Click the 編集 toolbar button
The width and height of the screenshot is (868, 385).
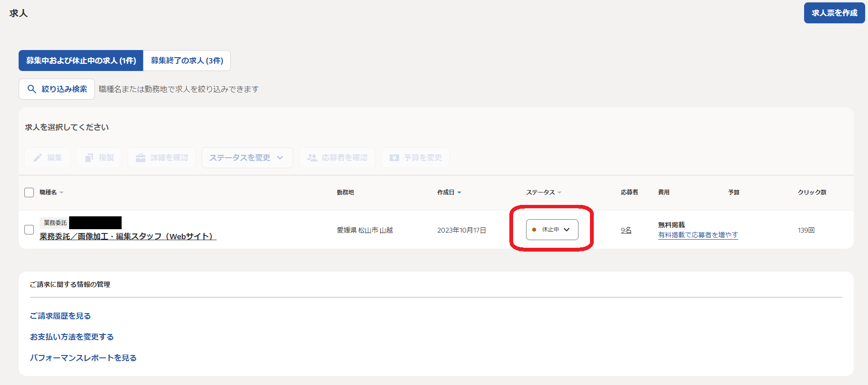coord(47,158)
